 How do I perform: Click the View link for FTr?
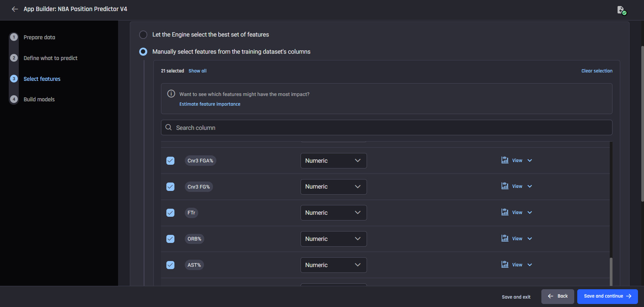(x=517, y=212)
